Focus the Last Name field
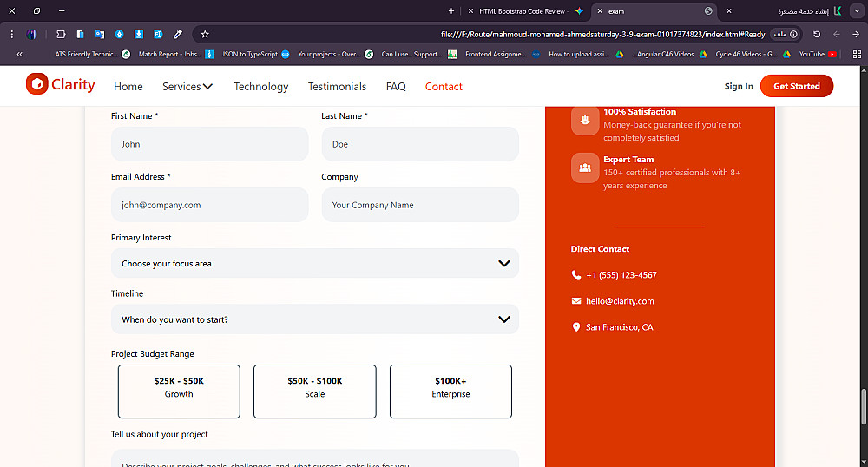Viewport: 868px width, 467px height. 420,144
